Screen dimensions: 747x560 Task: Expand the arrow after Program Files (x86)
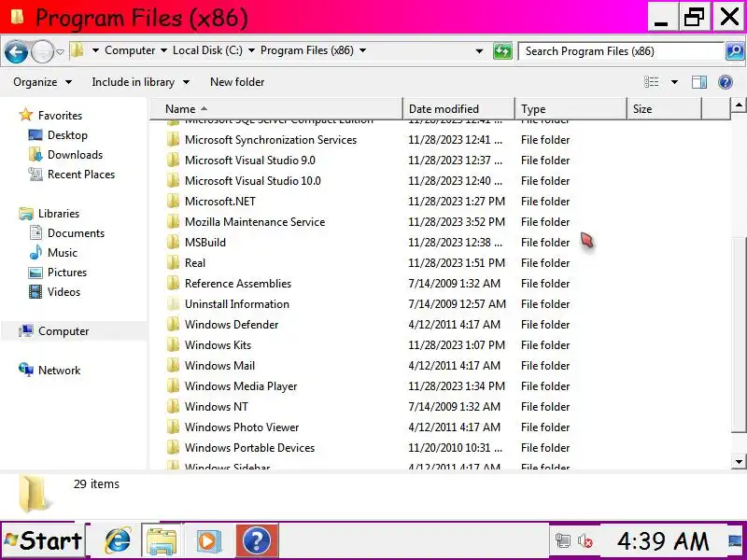pyautogui.click(x=362, y=50)
